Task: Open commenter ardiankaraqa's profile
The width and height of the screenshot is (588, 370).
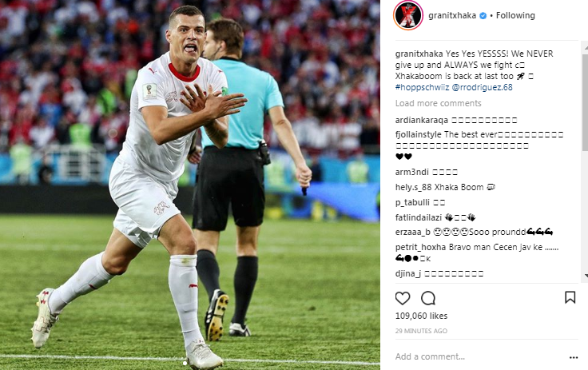Action: point(422,120)
